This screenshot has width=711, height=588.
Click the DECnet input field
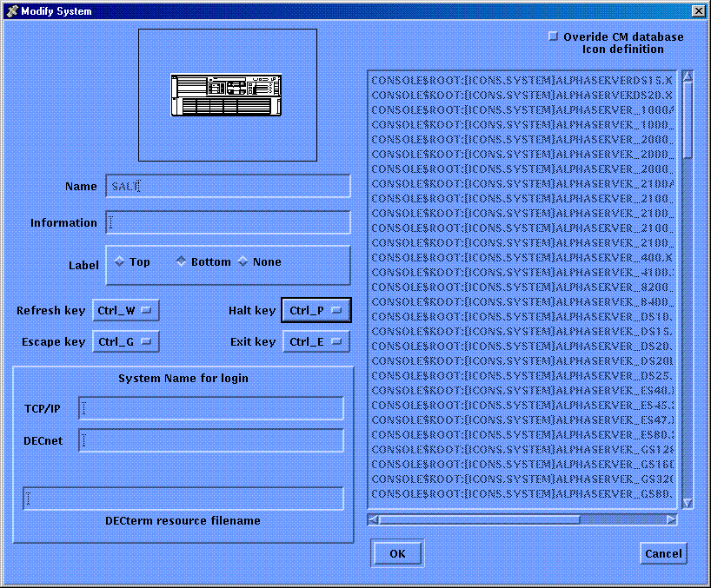pyautogui.click(x=211, y=440)
